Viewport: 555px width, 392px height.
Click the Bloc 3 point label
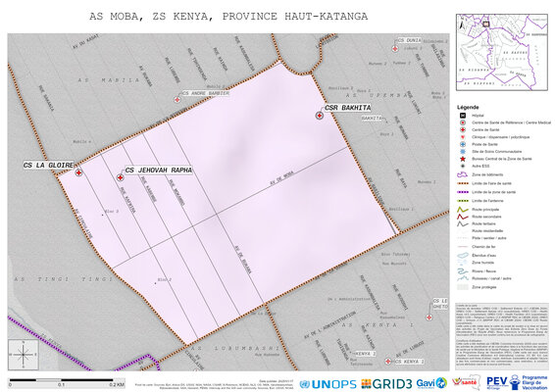112,212
